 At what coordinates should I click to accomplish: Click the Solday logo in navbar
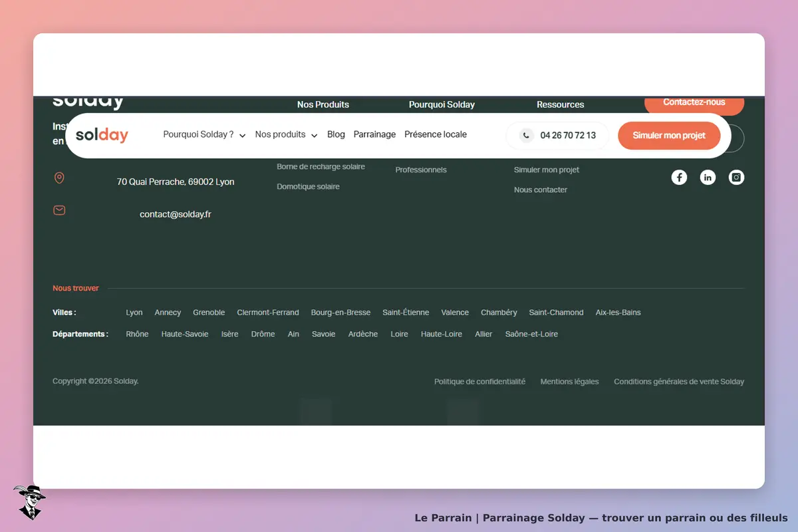pyautogui.click(x=102, y=135)
